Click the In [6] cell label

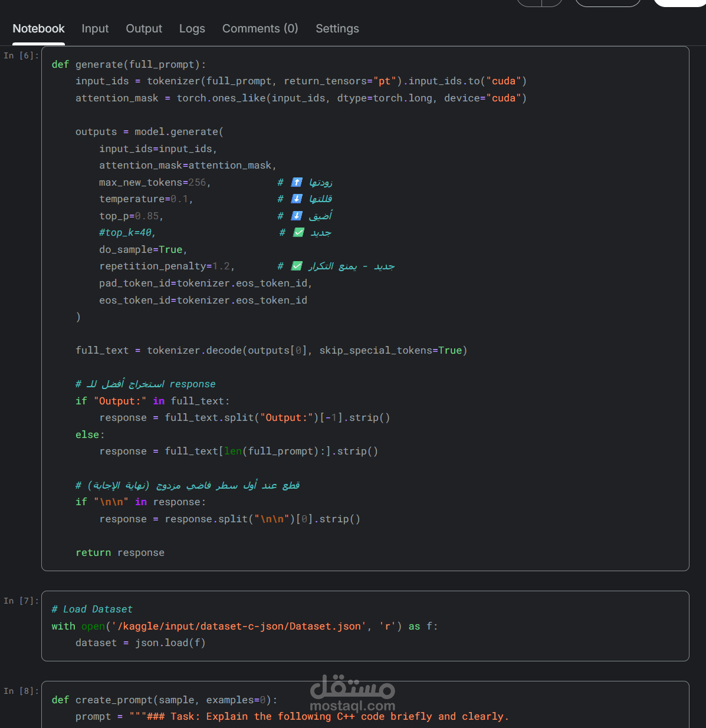click(x=21, y=55)
